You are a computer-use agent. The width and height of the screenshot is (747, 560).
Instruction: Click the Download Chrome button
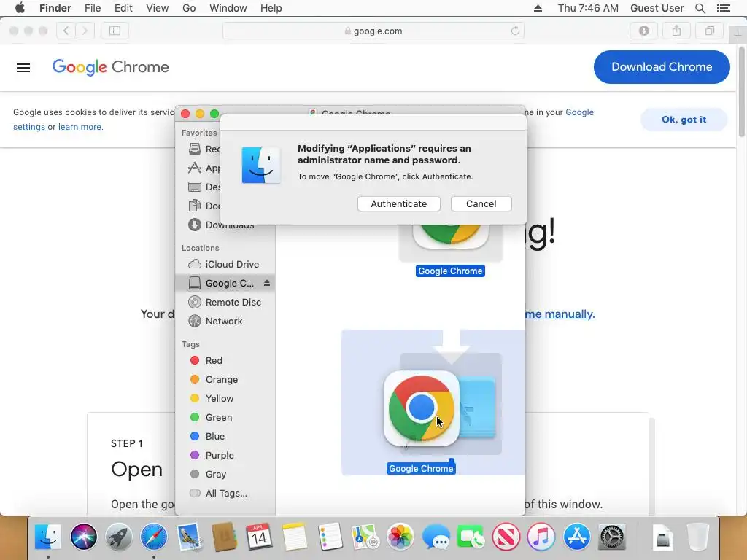tap(662, 67)
